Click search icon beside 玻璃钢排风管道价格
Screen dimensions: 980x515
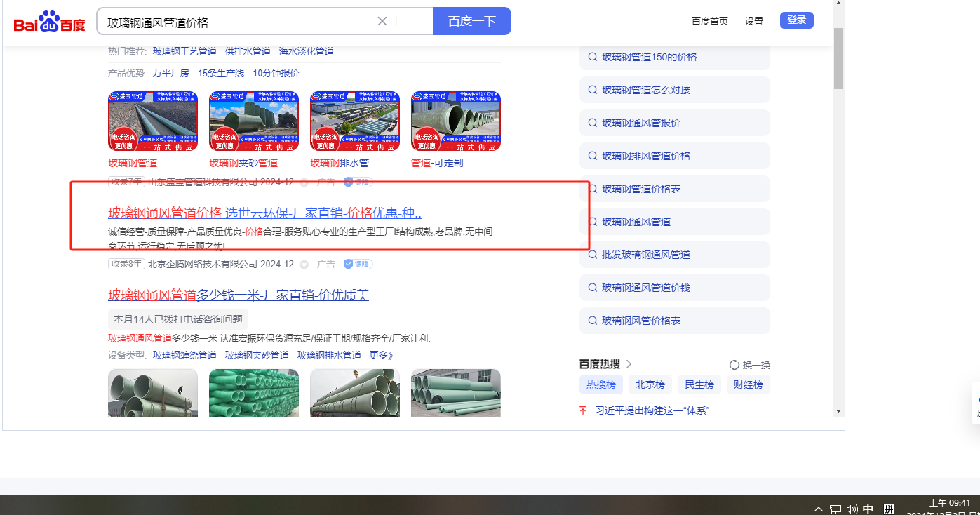[592, 156]
